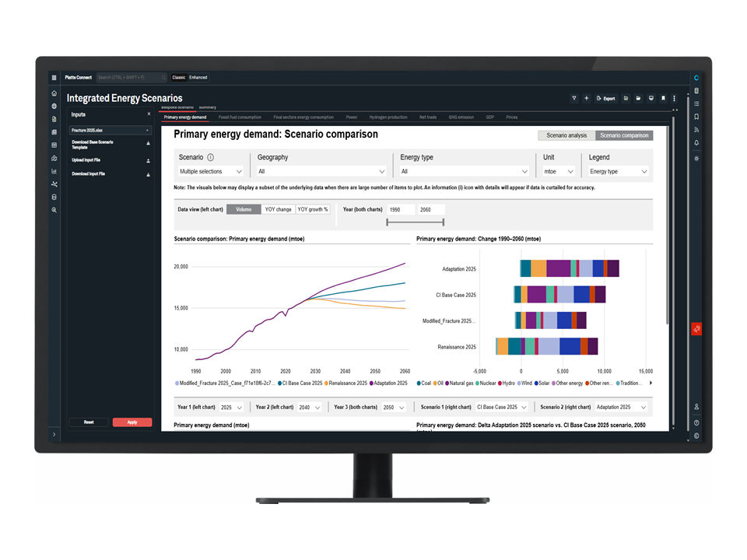This screenshot has width=747, height=560.
Task: Click the bookmark icon beside Export
Action: (663, 99)
